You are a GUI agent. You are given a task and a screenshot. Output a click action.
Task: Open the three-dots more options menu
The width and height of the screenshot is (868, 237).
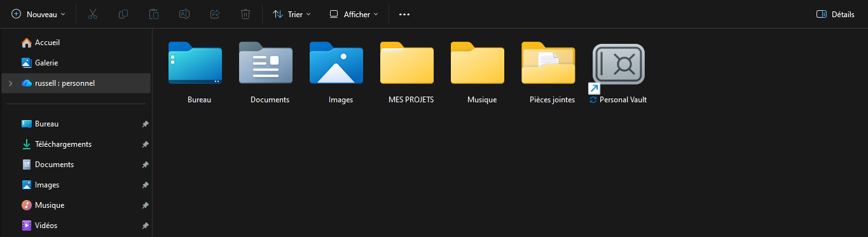[404, 14]
